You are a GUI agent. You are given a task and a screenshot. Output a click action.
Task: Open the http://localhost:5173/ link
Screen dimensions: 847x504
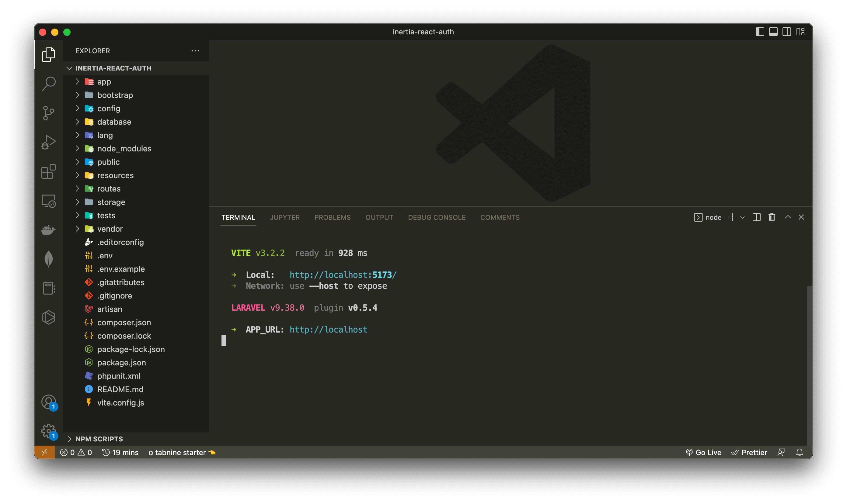coord(343,275)
